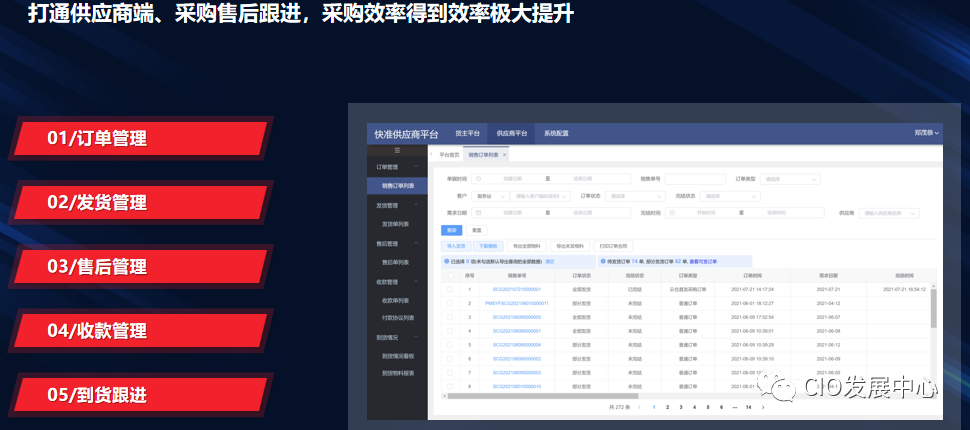This screenshot has height=430, width=970.
Task: Open the 供应商 name dropdown
Action: pyautogui.click(x=890, y=213)
